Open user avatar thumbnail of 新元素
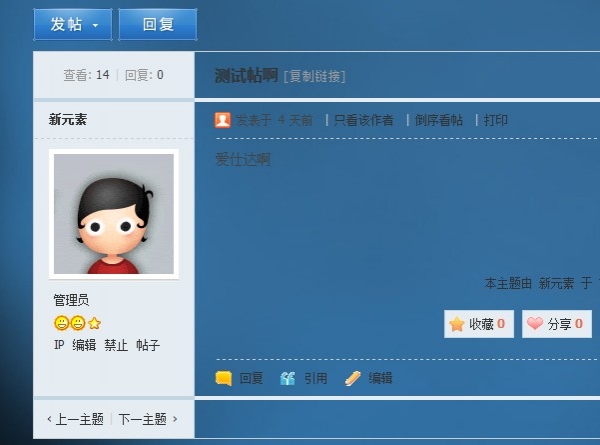This screenshot has width=600, height=445. point(114,214)
